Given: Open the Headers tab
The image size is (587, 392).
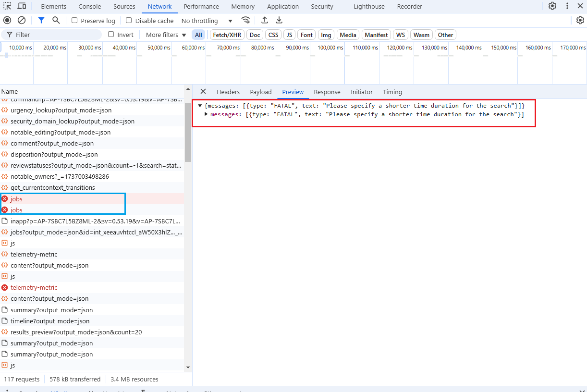Looking at the screenshot, I should tap(228, 92).
